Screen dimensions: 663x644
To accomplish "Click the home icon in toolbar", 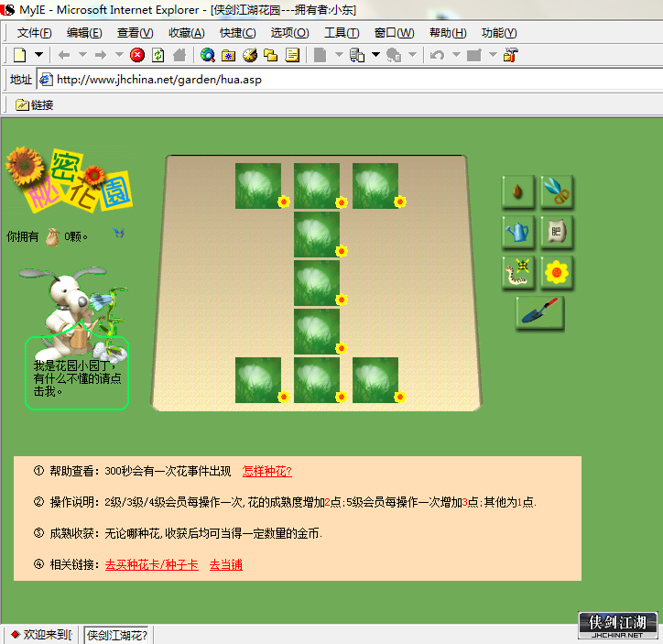I will tap(179, 55).
